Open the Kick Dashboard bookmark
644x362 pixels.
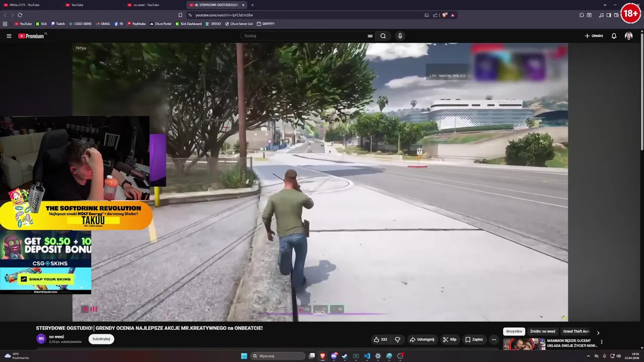(x=188, y=24)
